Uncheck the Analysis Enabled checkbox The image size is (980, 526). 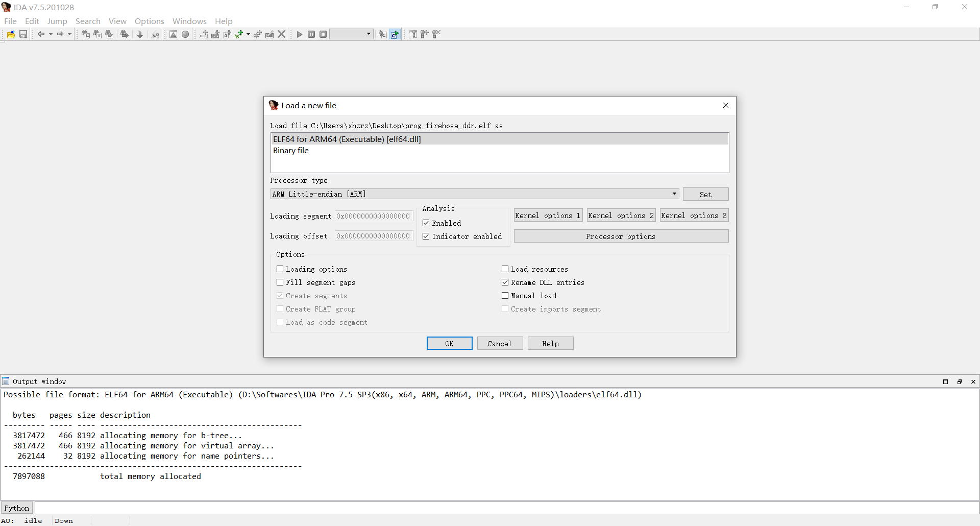point(426,223)
